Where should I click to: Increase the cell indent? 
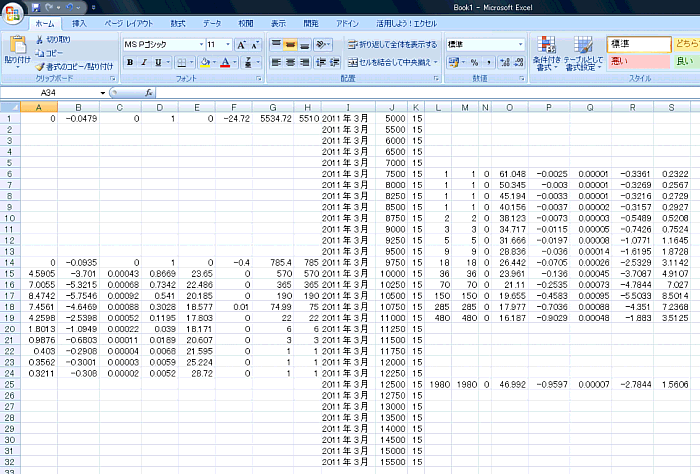coord(334,62)
